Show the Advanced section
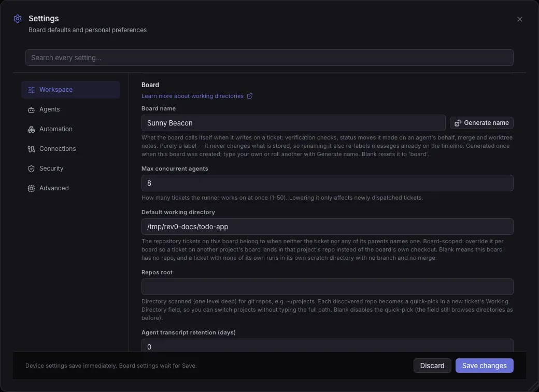The height and width of the screenshot is (392, 539). click(71, 188)
